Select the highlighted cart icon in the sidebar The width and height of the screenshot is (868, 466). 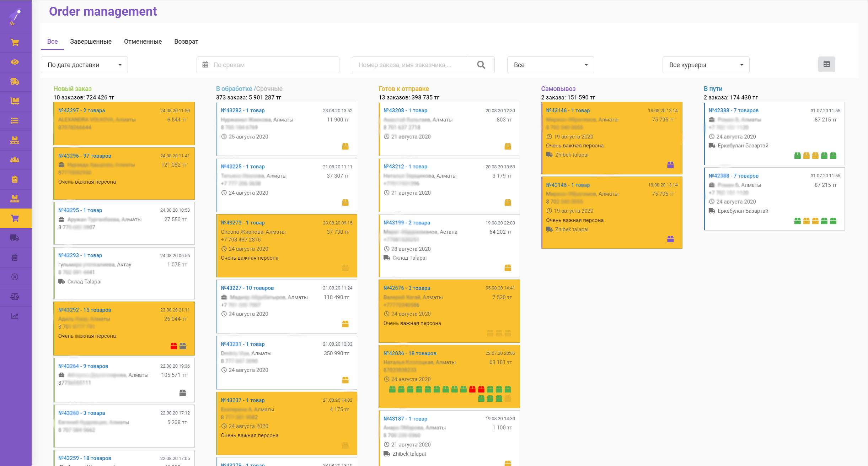pos(15,218)
